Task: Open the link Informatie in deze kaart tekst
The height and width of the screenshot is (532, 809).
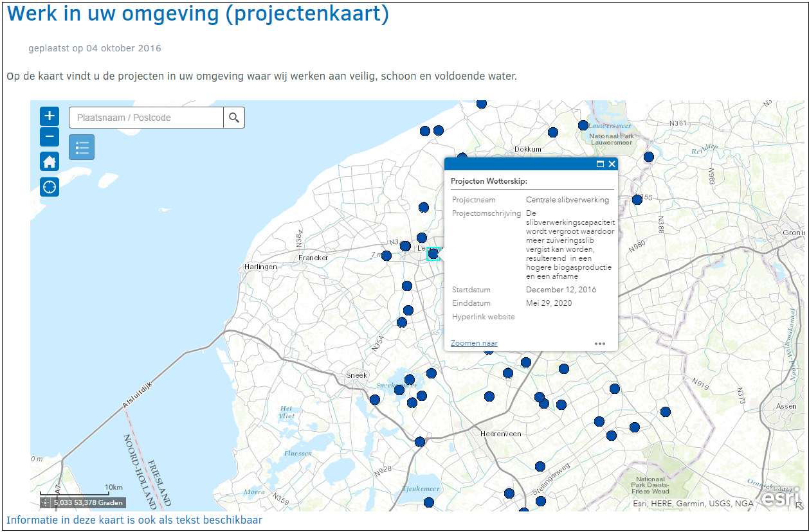Action: (134, 520)
